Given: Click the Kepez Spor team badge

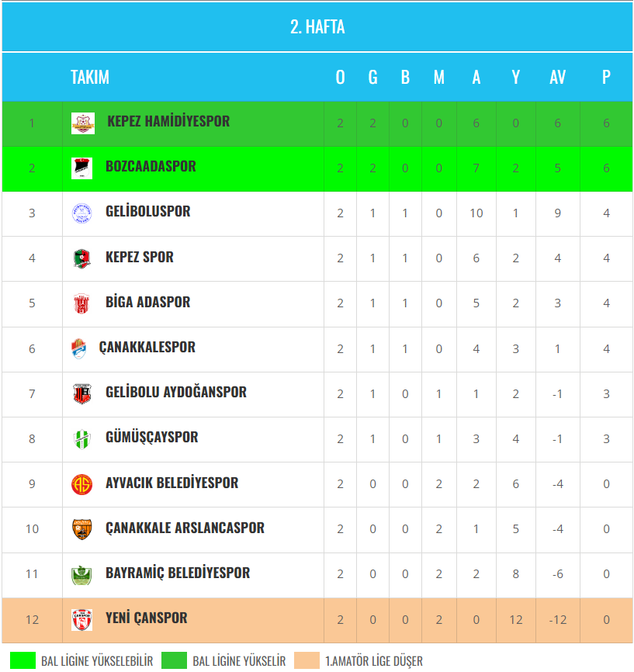Looking at the screenshot, I should 81,258.
